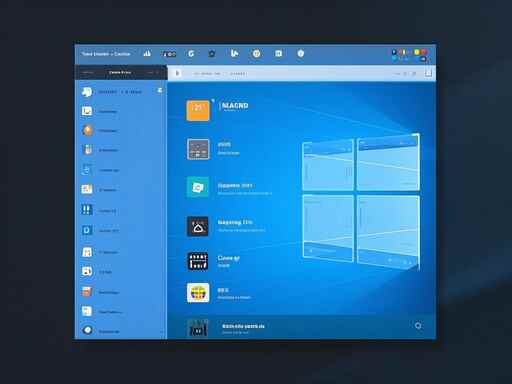
Task: Select the yellow-ringed round icon in top toolbar
Action: (256, 53)
